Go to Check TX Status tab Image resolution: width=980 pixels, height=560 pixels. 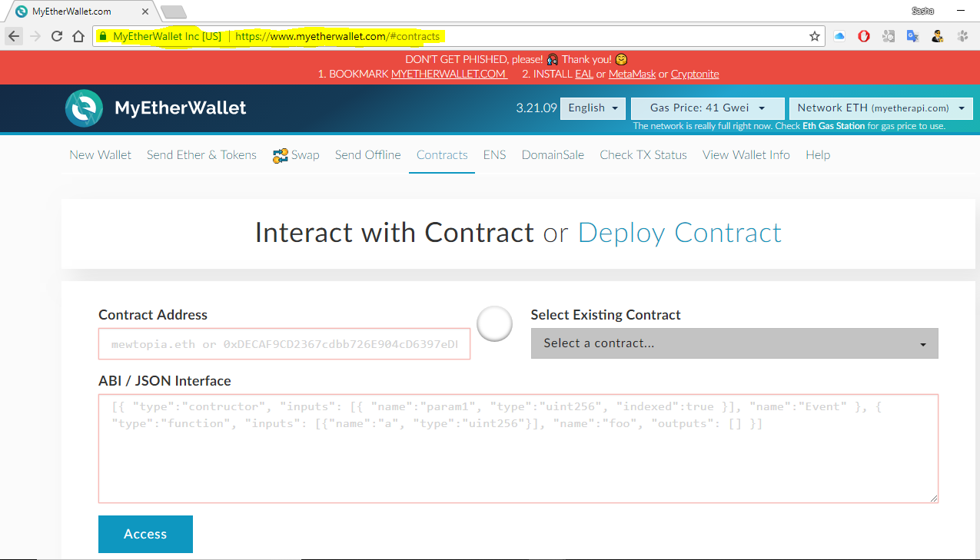(643, 155)
